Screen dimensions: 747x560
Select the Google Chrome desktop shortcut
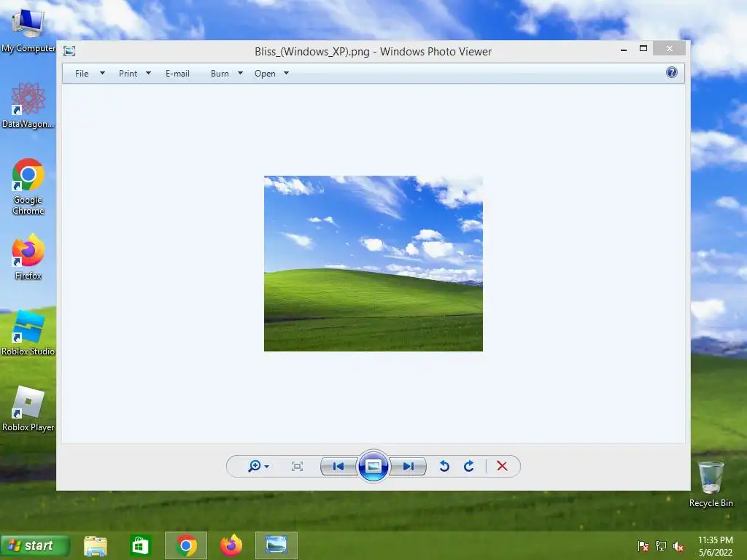pyautogui.click(x=28, y=187)
